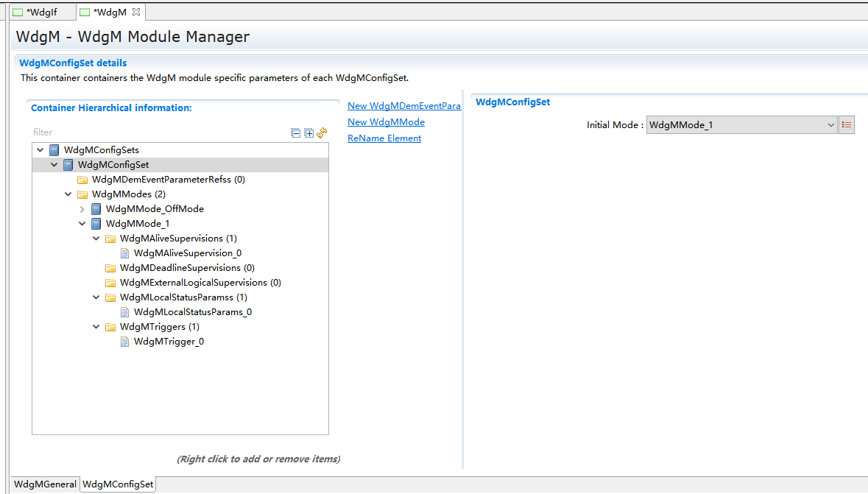Click the WdgMMode_OffMode container icon
Screen dimensions: 868x494
pos(96,209)
